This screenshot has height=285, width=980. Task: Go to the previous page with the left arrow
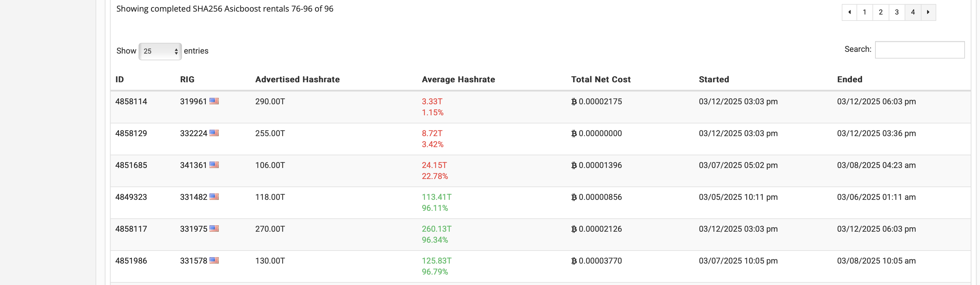pyautogui.click(x=849, y=12)
